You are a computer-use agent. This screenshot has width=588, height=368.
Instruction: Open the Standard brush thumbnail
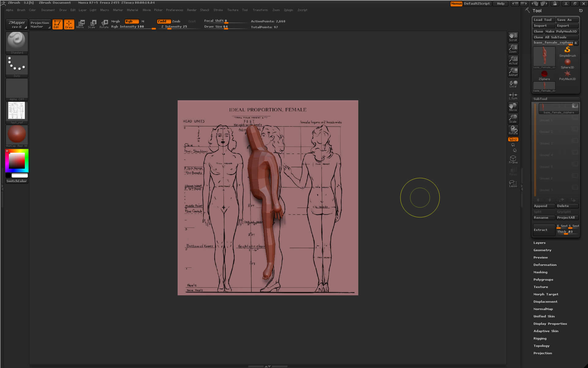(17, 42)
